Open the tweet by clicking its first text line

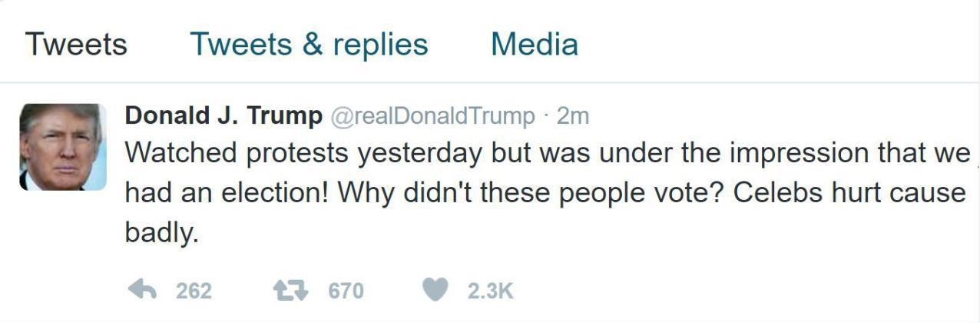(547, 153)
